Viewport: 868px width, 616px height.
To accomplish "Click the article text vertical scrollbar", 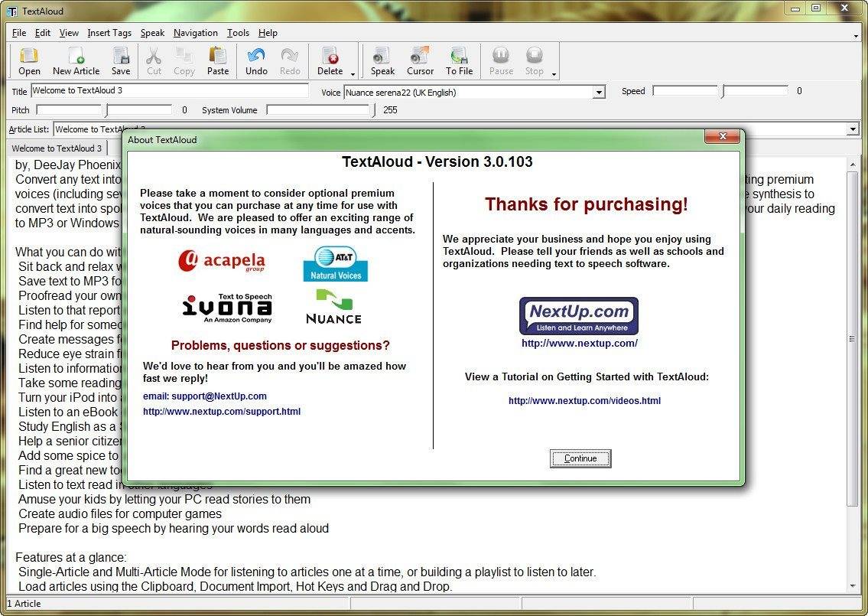I will click(x=852, y=339).
